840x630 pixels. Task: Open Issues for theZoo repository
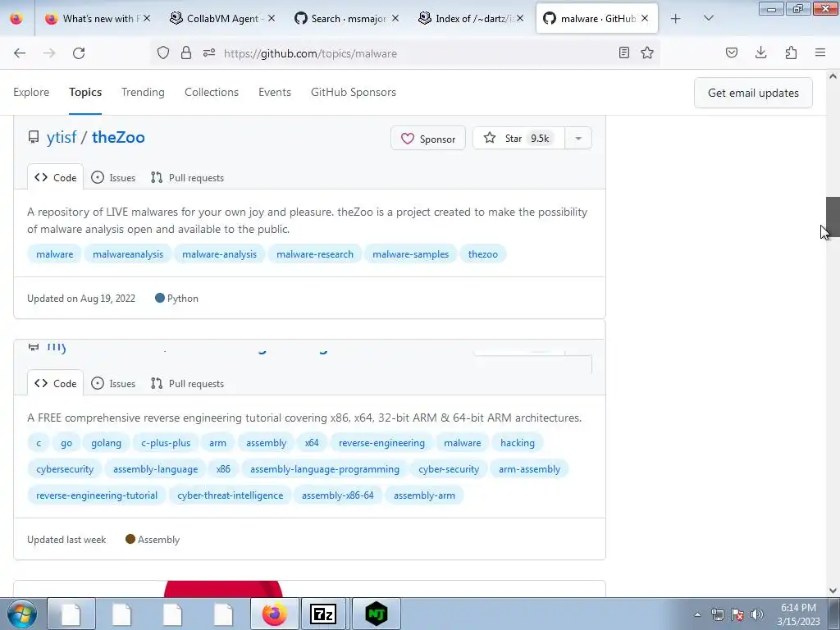113,177
